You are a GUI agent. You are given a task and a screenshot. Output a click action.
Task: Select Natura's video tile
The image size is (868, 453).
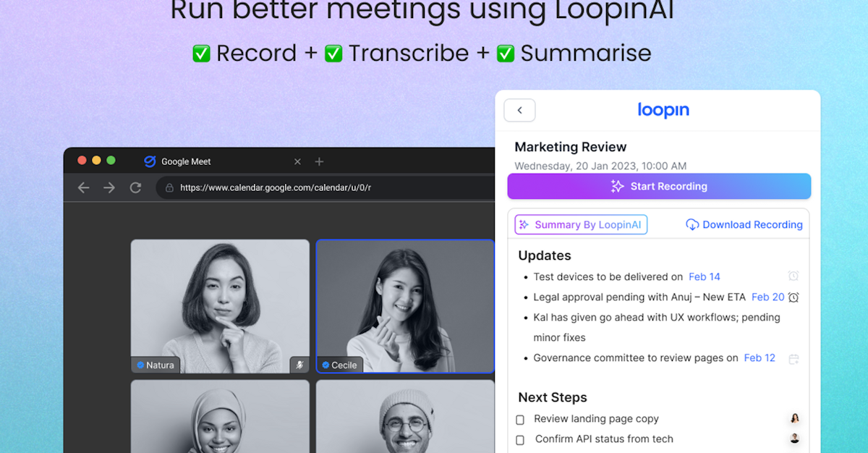(220, 306)
